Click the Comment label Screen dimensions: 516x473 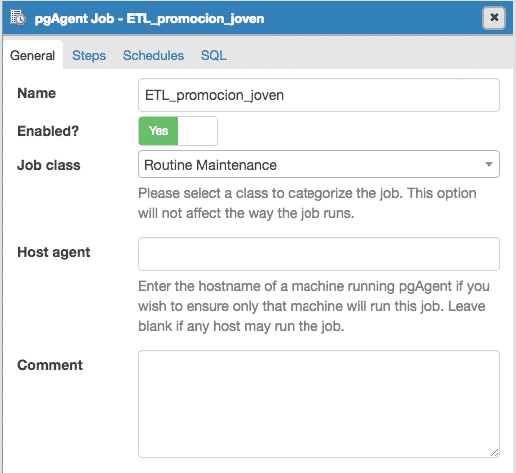click(x=50, y=365)
